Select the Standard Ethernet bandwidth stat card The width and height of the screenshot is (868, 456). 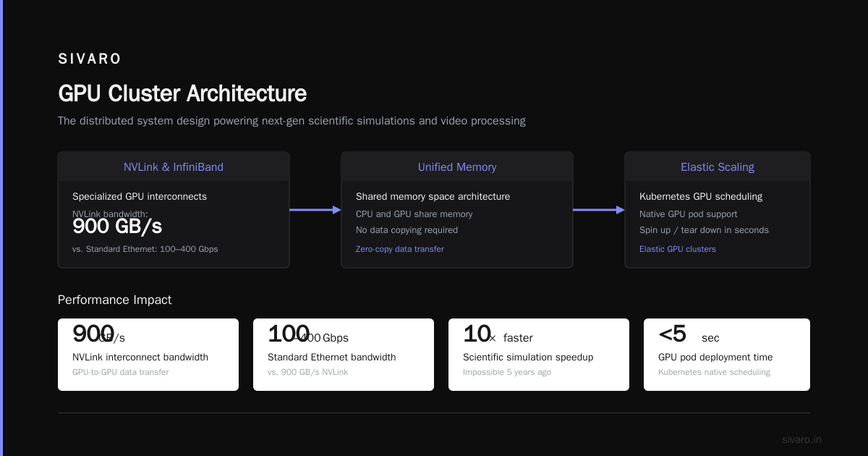[344, 355]
